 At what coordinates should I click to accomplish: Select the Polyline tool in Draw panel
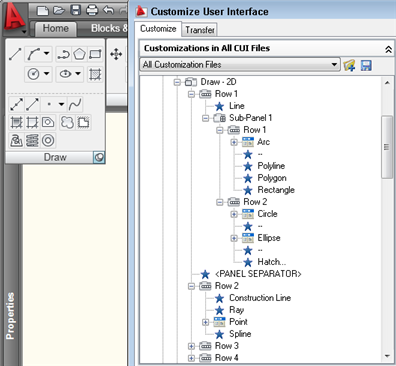click(63, 54)
